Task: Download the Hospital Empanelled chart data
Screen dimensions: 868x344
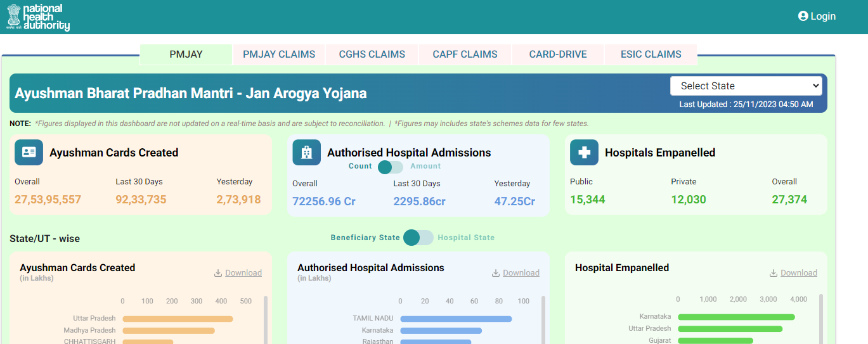Action: tap(793, 273)
